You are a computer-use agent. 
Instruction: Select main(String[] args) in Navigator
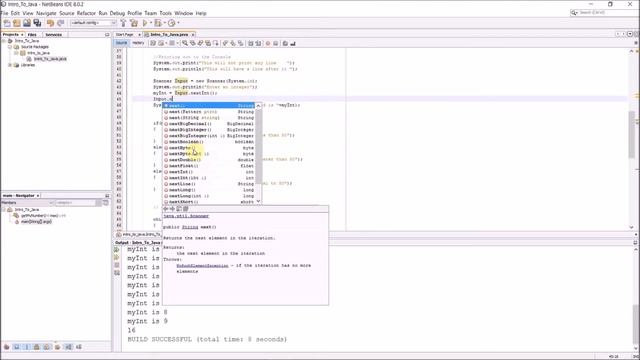point(36,222)
